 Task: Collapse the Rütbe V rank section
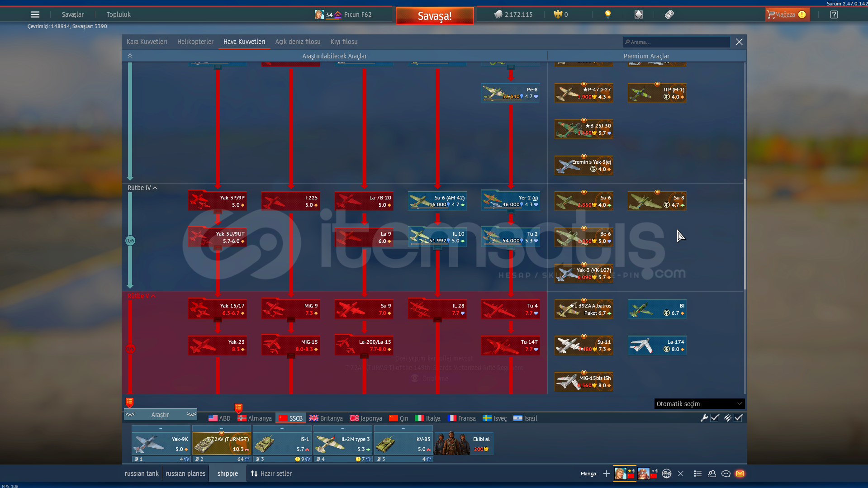coord(141,296)
